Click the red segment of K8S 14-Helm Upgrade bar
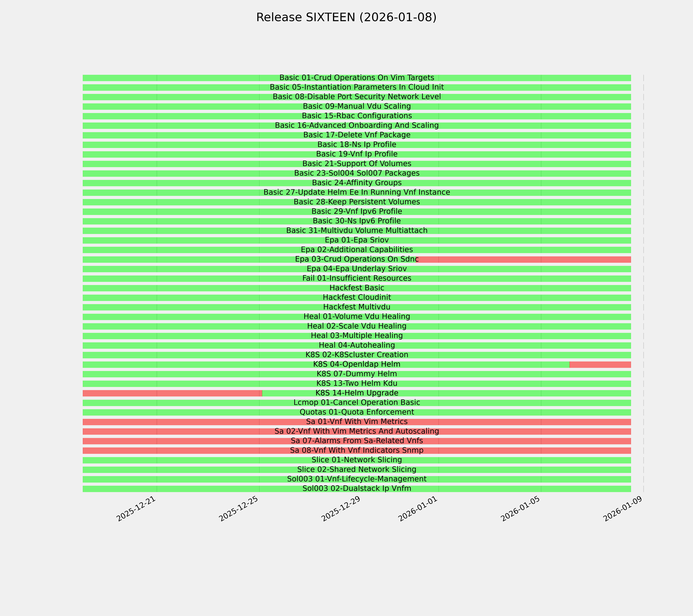This screenshot has width=693, height=616. (172, 393)
